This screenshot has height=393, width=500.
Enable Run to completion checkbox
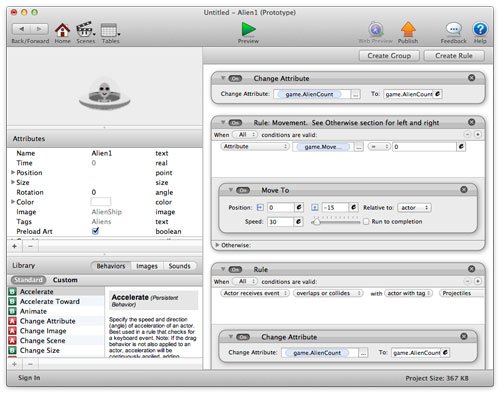click(366, 222)
